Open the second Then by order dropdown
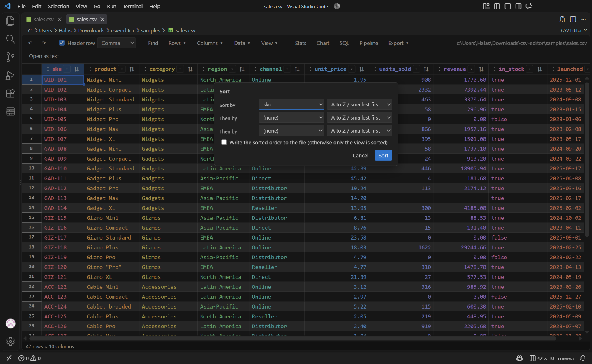The image size is (592, 364). 359,131
